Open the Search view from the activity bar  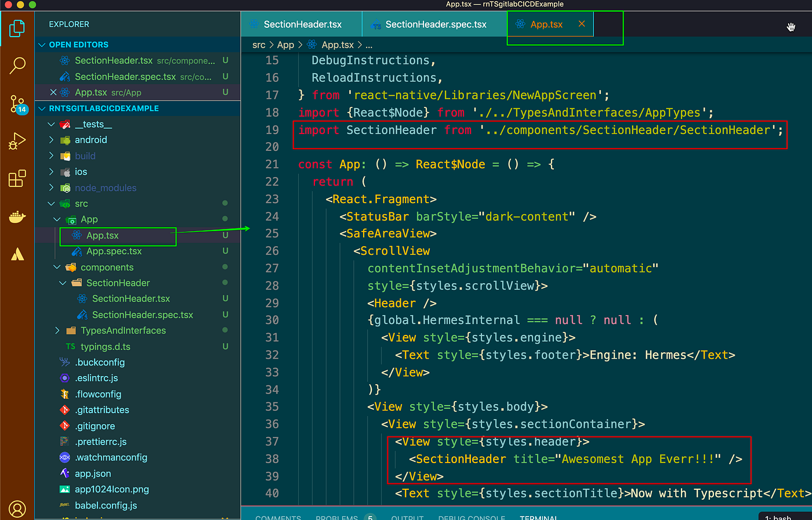(x=17, y=66)
